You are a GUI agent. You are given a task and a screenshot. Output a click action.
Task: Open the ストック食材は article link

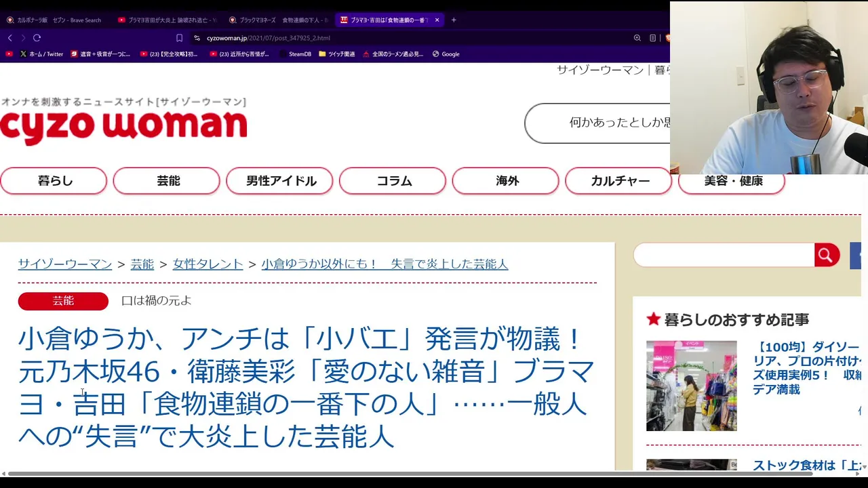807,466
